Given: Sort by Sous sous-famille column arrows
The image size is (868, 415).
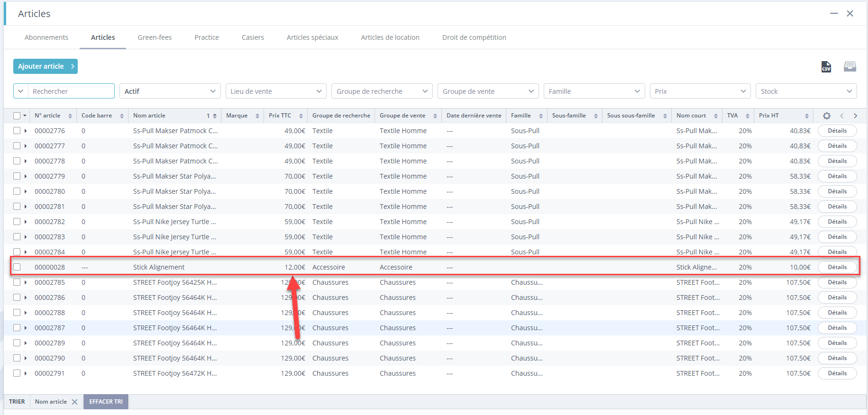Looking at the screenshot, I should coord(665,116).
